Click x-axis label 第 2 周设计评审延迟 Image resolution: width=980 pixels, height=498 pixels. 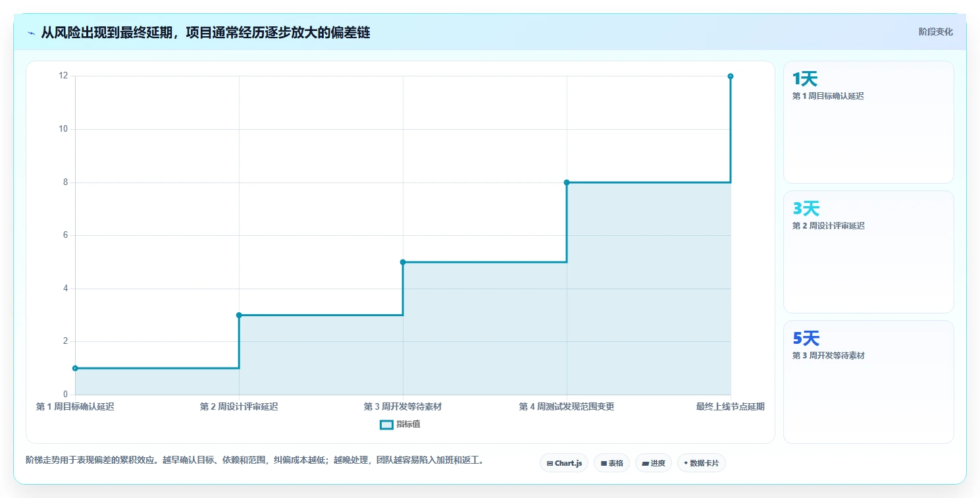239,406
